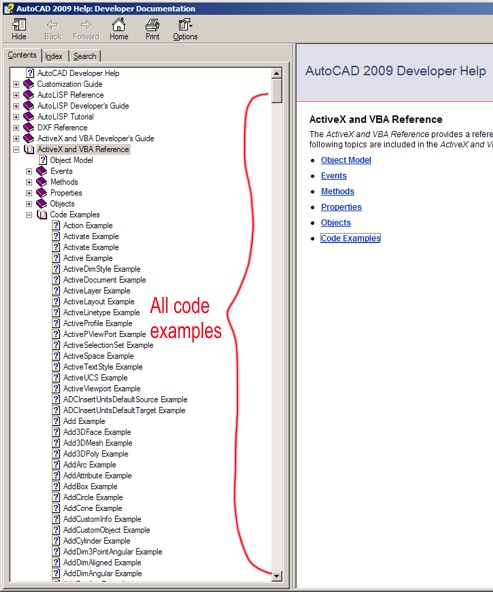Image resolution: width=493 pixels, height=592 pixels.
Task: Click the Back arrow toolbar icon
Action: pyautogui.click(x=52, y=25)
